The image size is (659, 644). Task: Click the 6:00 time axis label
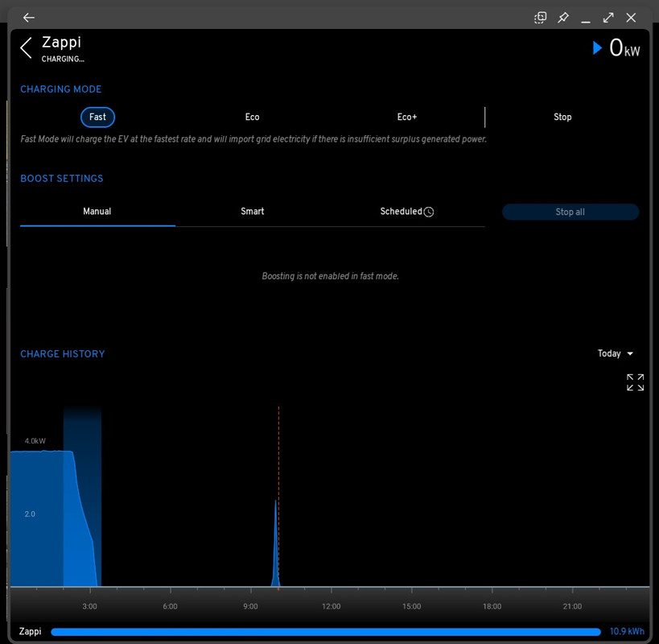click(x=171, y=607)
